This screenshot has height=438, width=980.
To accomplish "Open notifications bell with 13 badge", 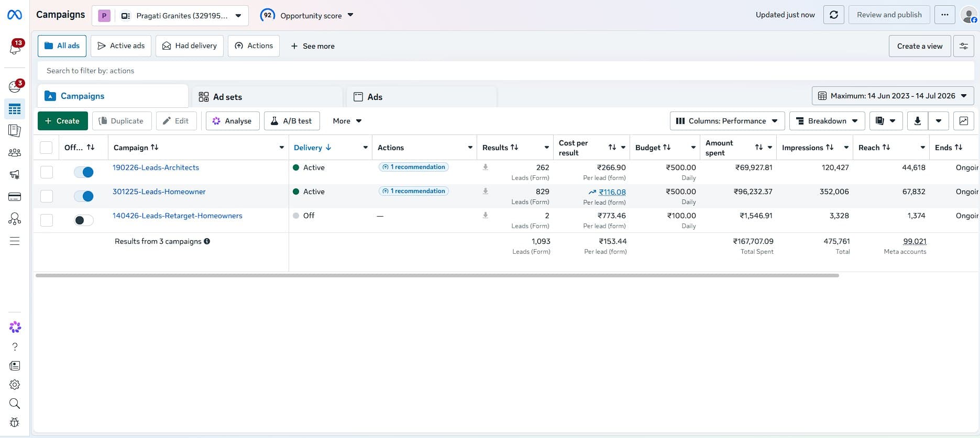I will point(15,48).
